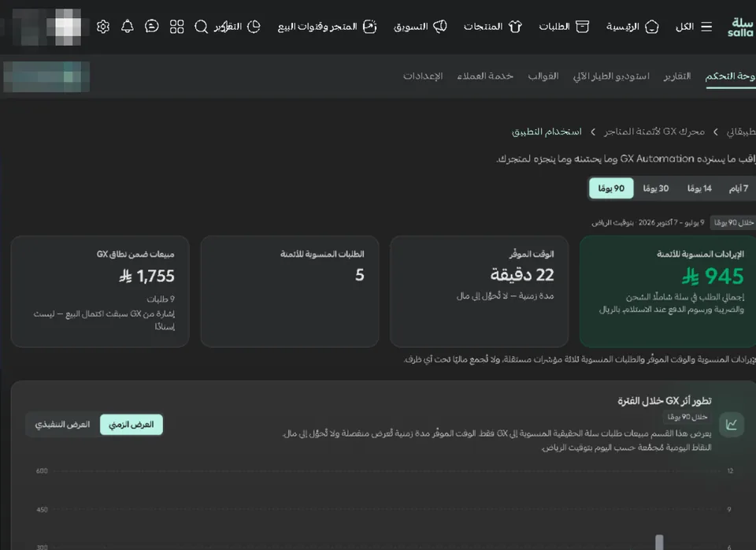The image size is (756, 550).
Task: Click the chart icon beside تطور أثر GX
Action: coord(732,425)
